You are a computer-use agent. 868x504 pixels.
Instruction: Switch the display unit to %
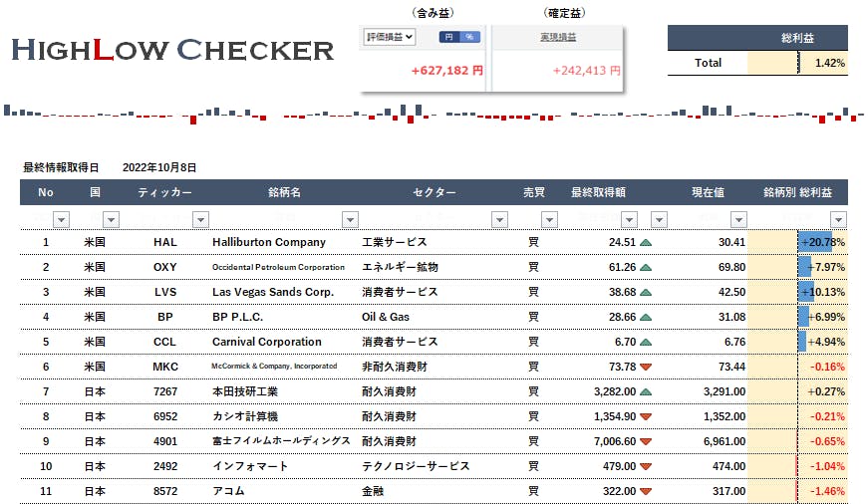point(469,37)
